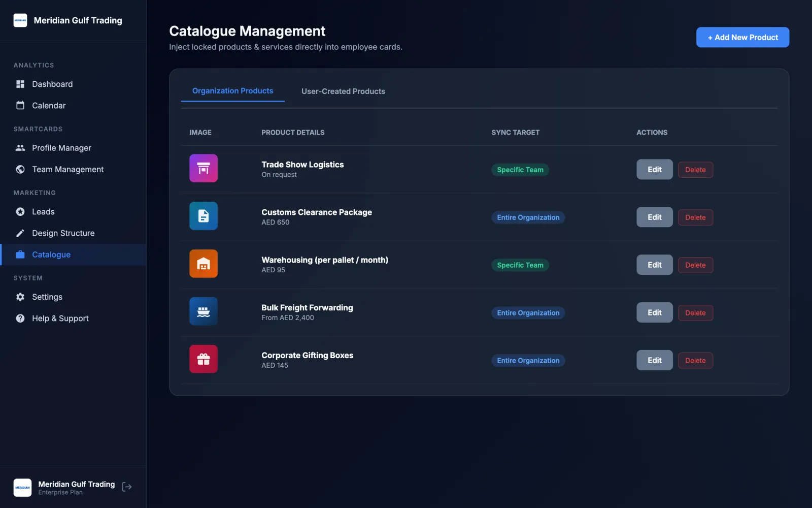Switch to the User-Created Products tab

pos(343,91)
